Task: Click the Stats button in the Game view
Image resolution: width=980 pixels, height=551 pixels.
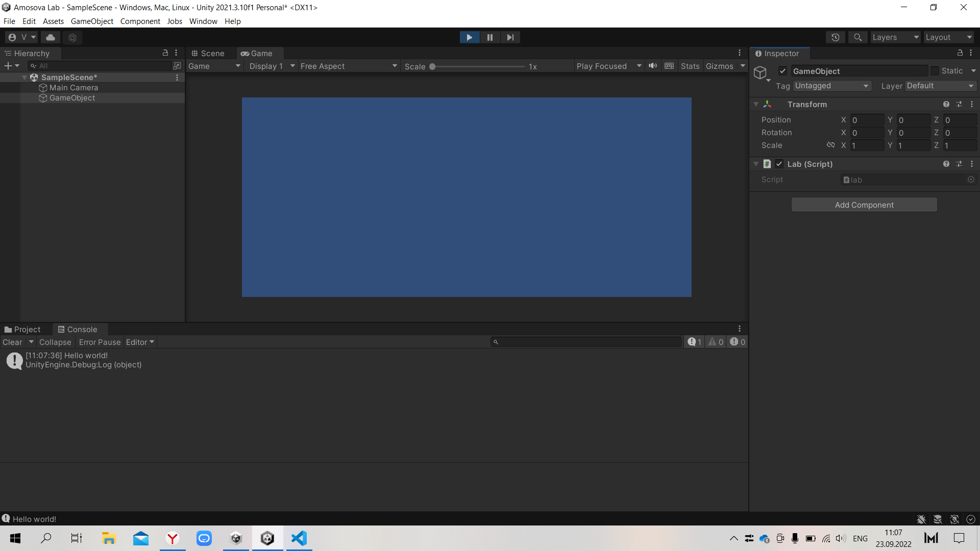Action: coord(690,66)
